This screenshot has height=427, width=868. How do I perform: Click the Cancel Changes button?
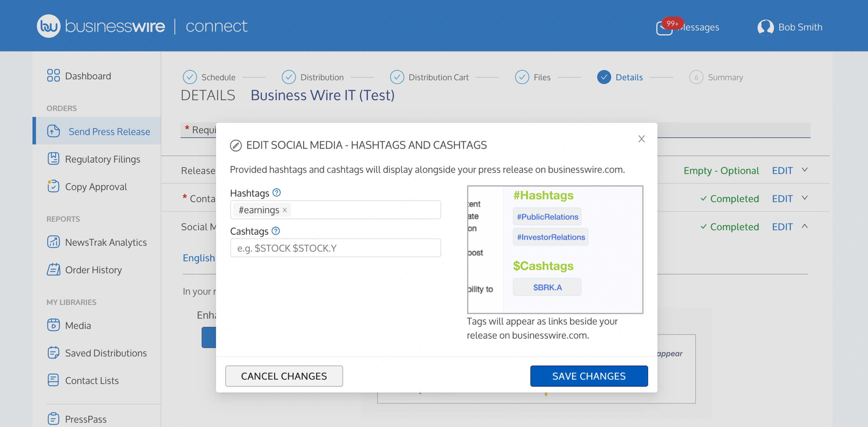pos(284,376)
